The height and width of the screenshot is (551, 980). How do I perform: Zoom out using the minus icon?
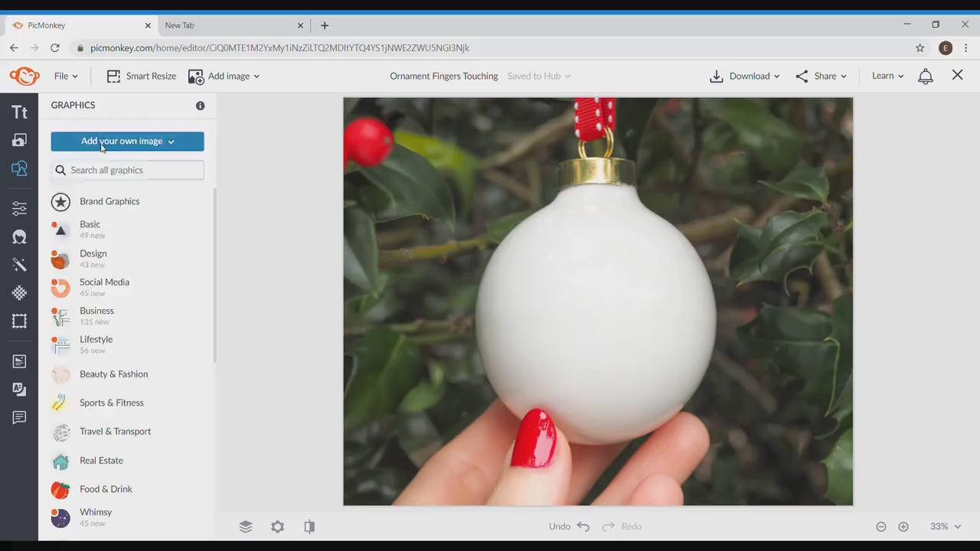(881, 527)
